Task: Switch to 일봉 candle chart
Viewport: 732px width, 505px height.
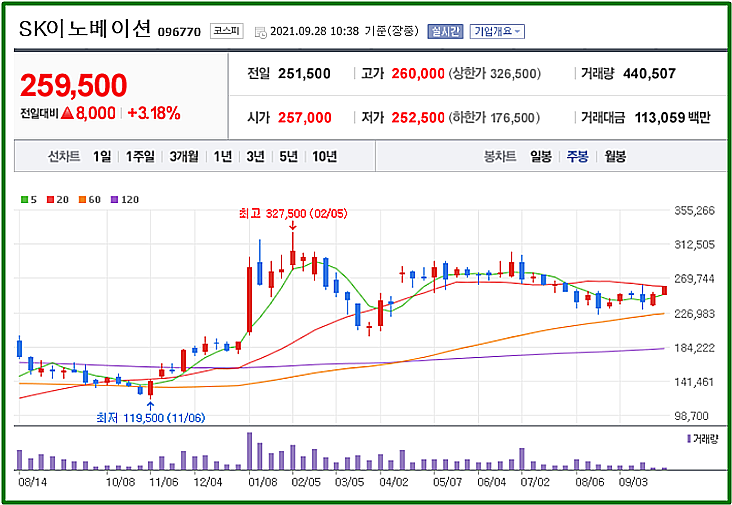Action: (x=541, y=156)
